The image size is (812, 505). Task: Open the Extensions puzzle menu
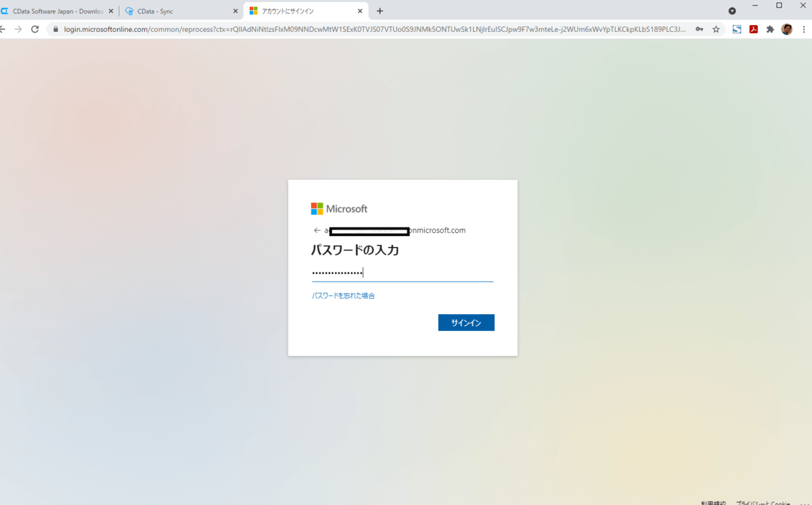(x=770, y=29)
